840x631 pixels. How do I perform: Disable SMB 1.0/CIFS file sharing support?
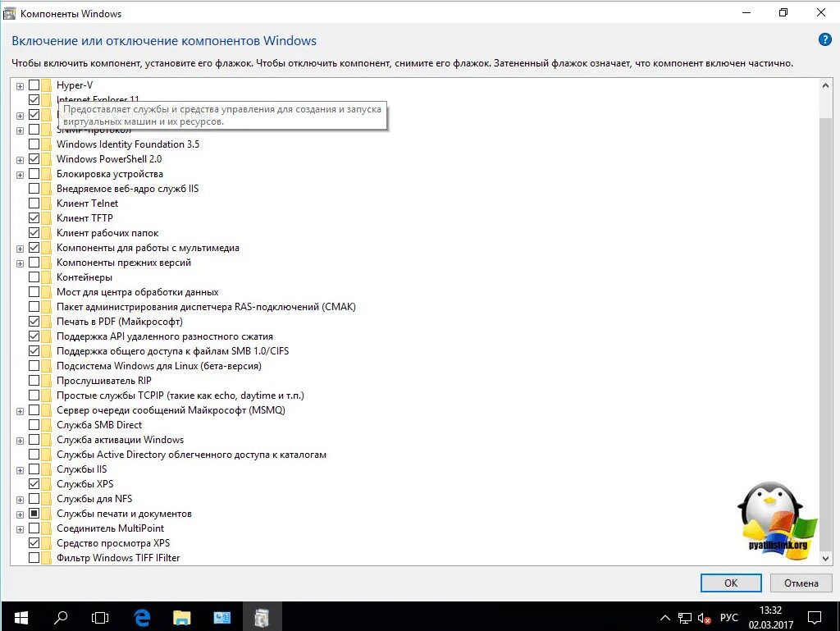pyautogui.click(x=34, y=351)
